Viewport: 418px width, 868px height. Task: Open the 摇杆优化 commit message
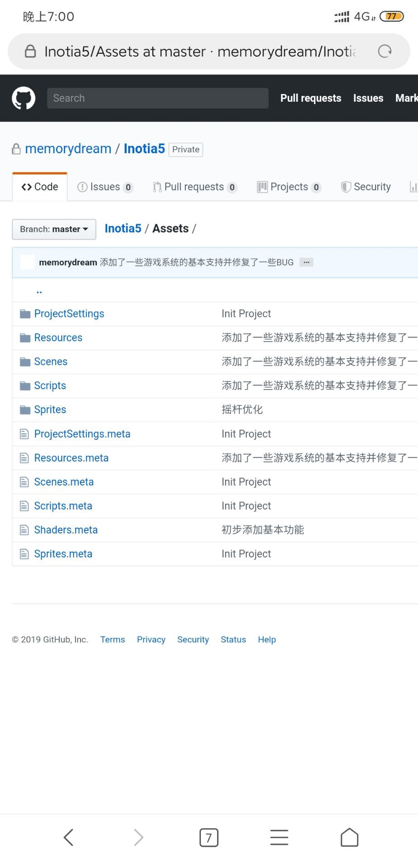point(242,410)
